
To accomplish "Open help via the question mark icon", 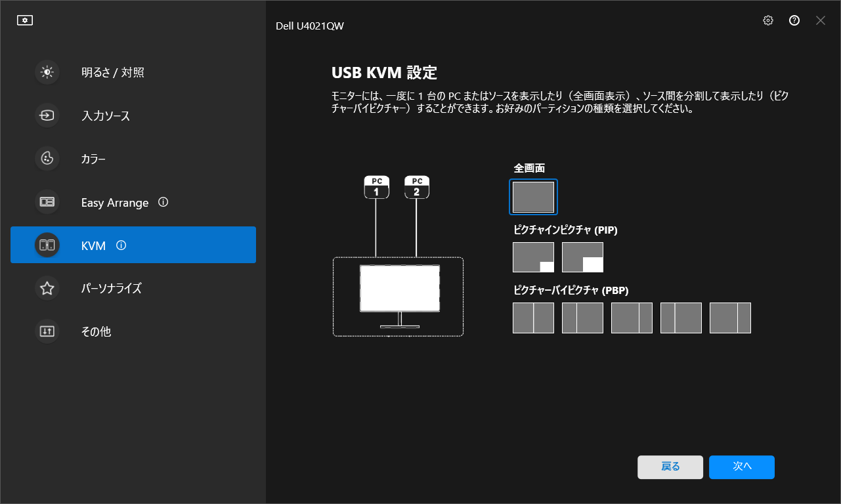I will point(794,20).
